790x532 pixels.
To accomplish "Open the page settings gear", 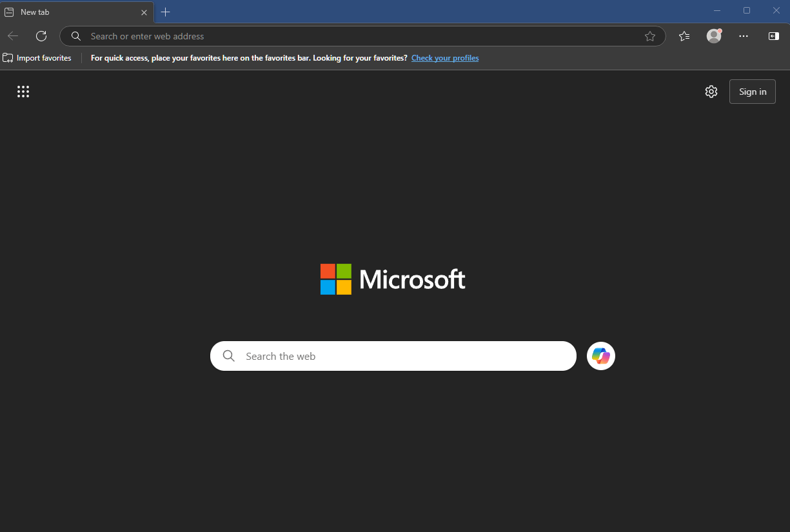I will coord(711,92).
